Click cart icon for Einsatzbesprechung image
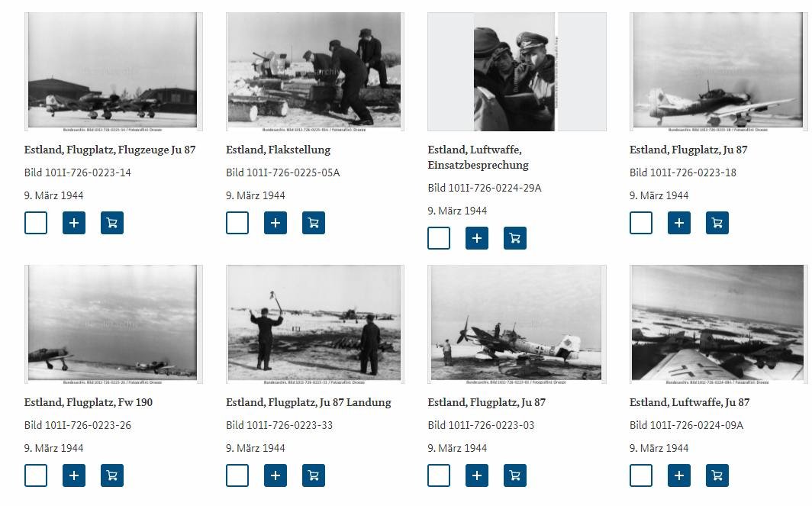812x506 pixels. tap(515, 238)
